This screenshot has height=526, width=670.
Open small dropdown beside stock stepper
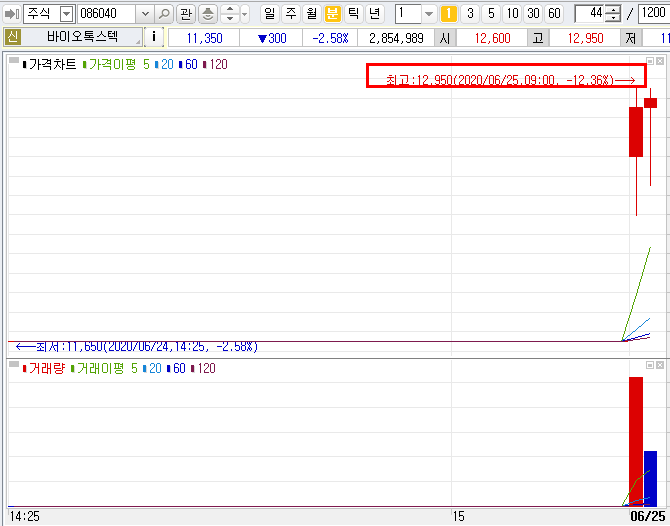244,14
